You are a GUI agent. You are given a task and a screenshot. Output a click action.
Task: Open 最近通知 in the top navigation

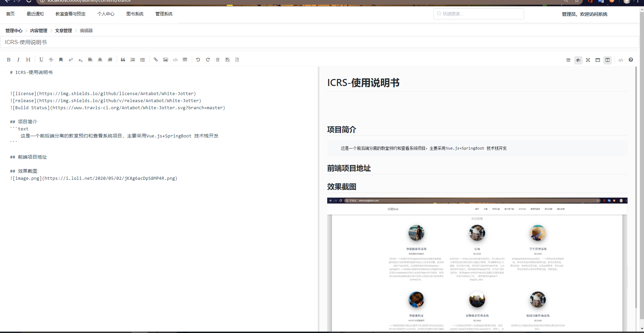point(35,14)
